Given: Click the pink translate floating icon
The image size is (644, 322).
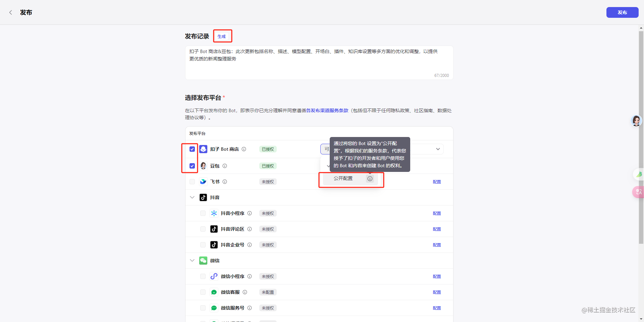Looking at the screenshot, I should [x=638, y=192].
